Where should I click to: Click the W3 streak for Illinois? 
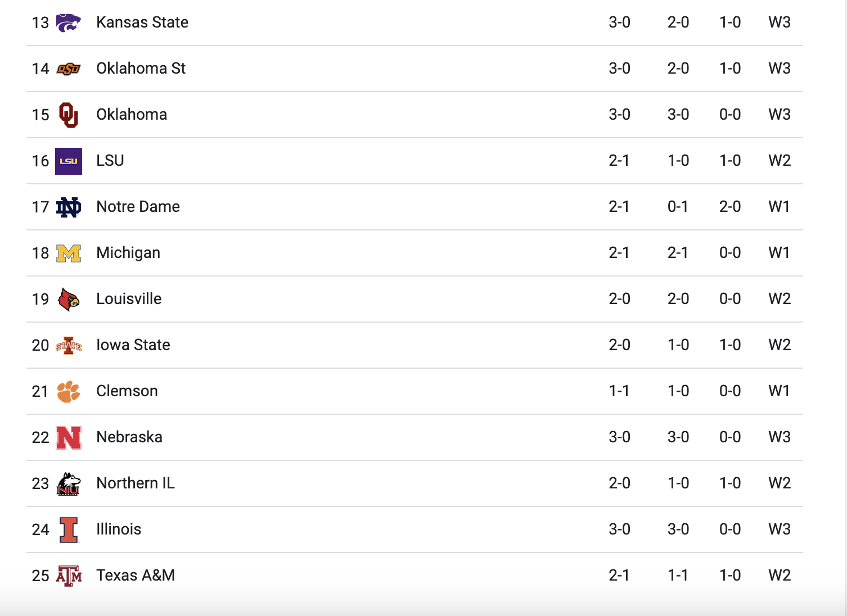[x=779, y=529]
